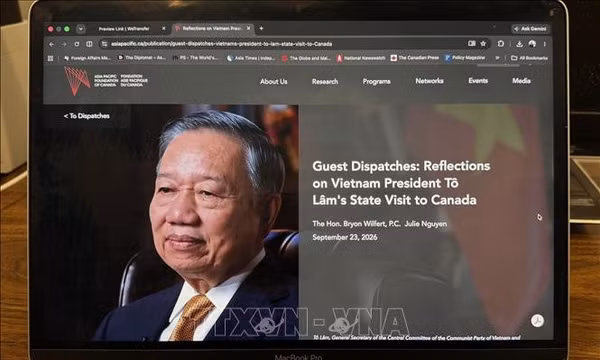
Task: Open All Bookmarks folder
Action: click(530, 58)
